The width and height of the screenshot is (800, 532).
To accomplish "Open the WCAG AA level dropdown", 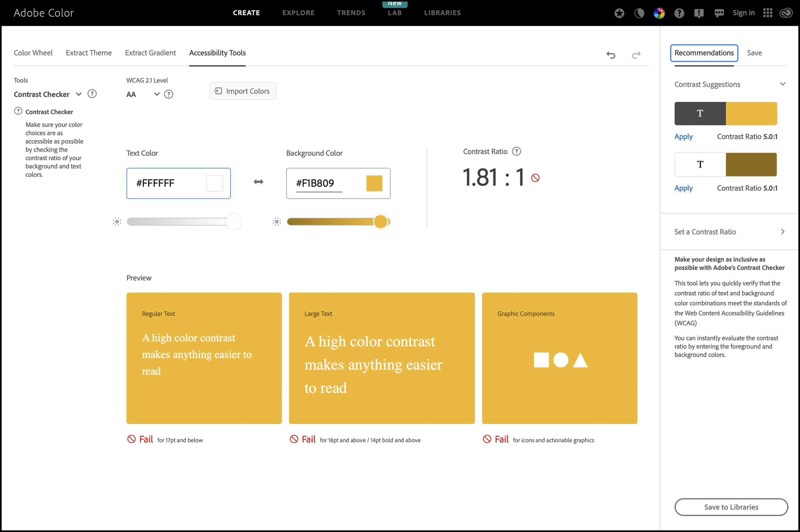I will (156, 94).
